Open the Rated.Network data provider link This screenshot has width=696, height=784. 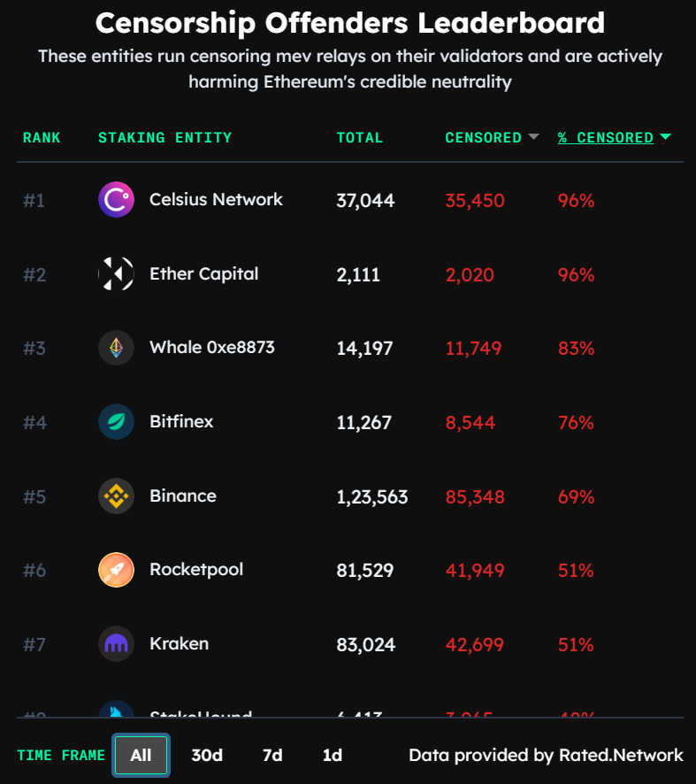(621, 755)
